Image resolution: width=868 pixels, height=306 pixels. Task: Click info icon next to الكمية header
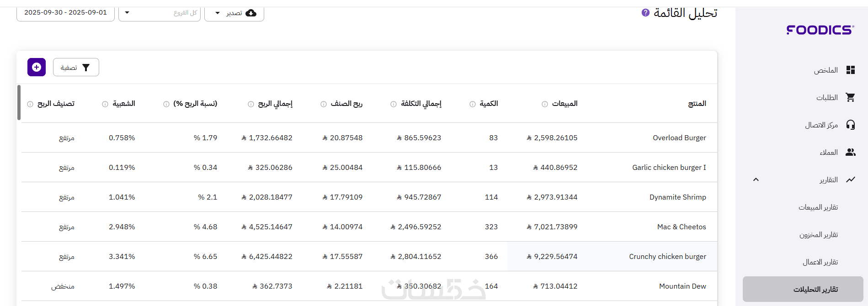(473, 104)
